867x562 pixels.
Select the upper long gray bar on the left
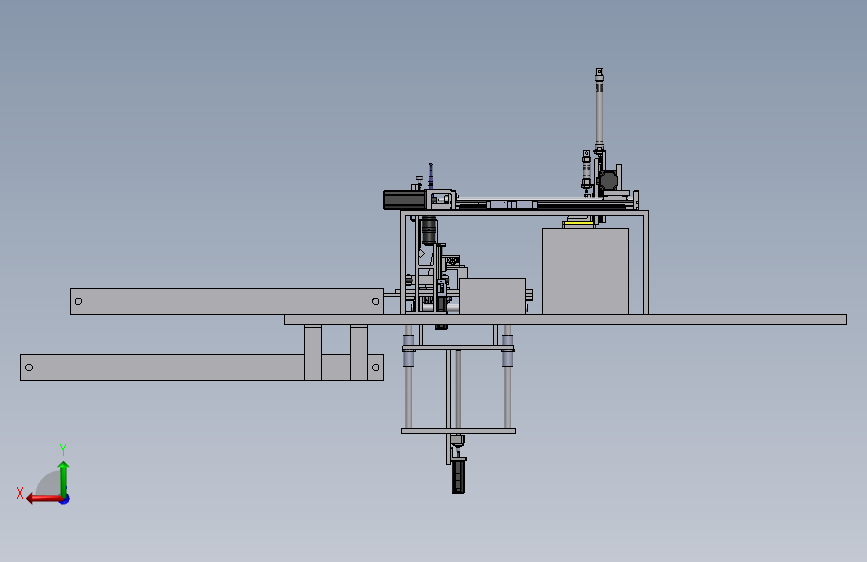pyautogui.click(x=227, y=301)
